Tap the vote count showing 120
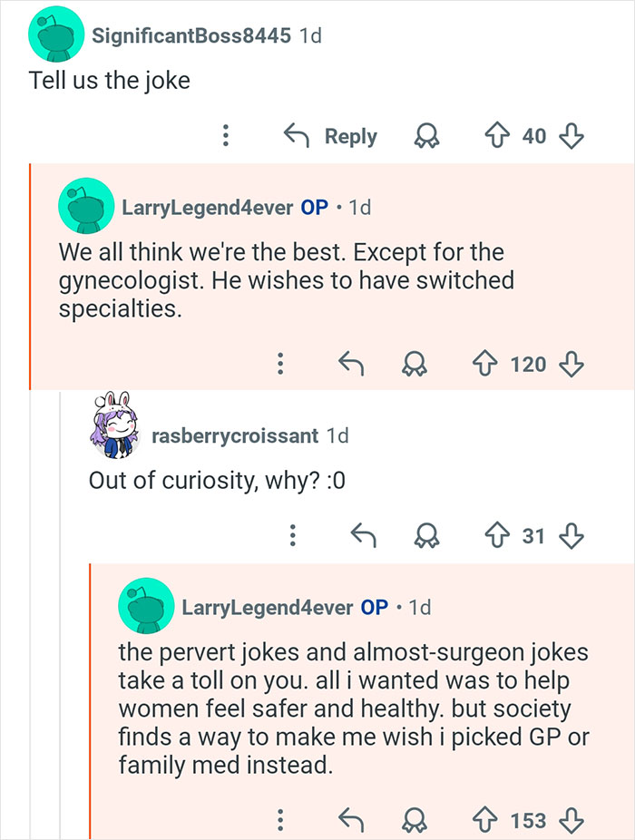The image size is (635, 840). click(528, 364)
